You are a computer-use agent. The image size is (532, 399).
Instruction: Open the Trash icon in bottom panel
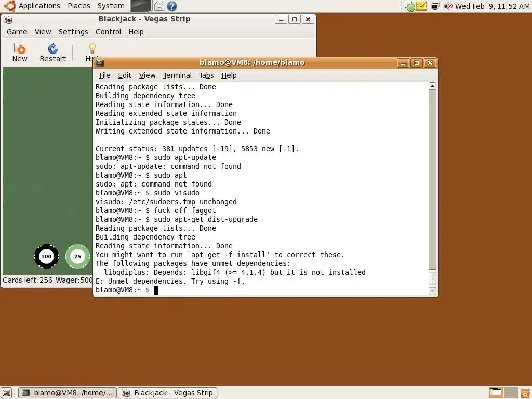tap(525, 393)
